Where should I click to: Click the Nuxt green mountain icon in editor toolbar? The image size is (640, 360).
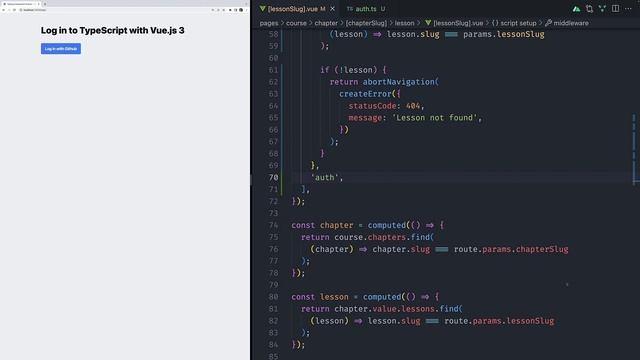tap(576, 9)
